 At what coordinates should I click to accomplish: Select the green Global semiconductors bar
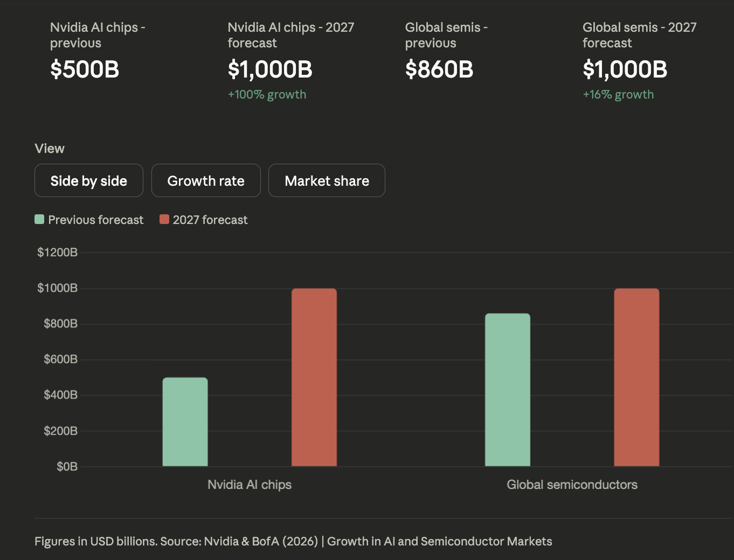pos(507,389)
